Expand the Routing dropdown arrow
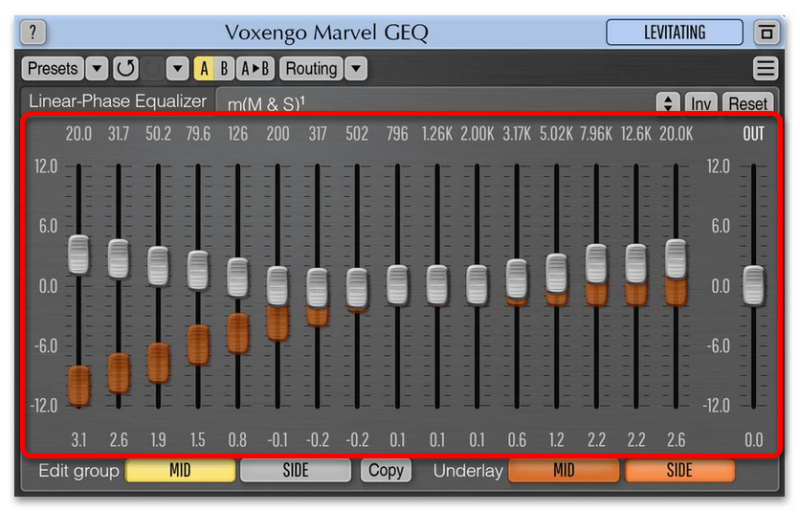The image size is (800, 512). (x=356, y=68)
